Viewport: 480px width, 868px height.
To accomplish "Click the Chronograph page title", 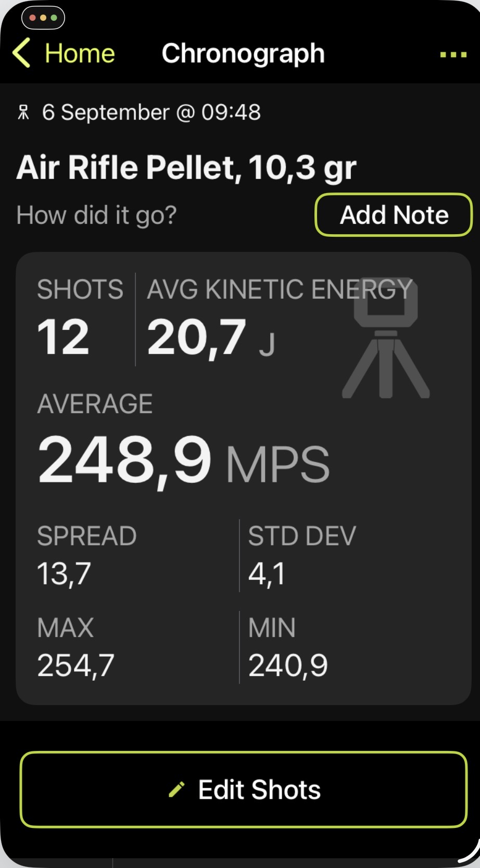I will (243, 54).
